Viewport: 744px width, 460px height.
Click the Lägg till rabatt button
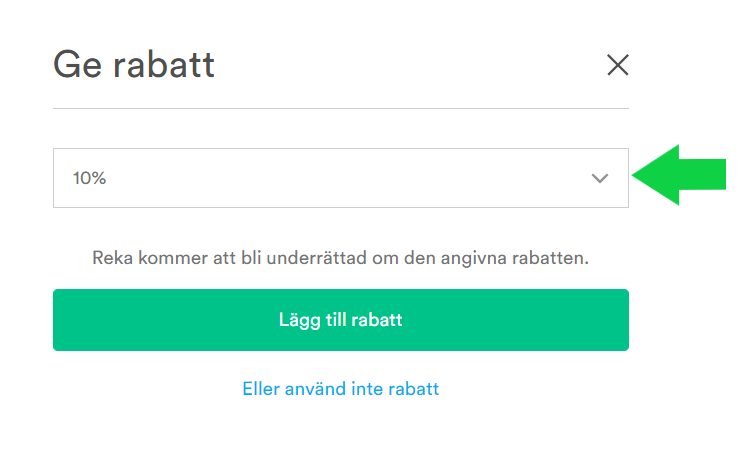pyautogui.click(x=341, y=320)
